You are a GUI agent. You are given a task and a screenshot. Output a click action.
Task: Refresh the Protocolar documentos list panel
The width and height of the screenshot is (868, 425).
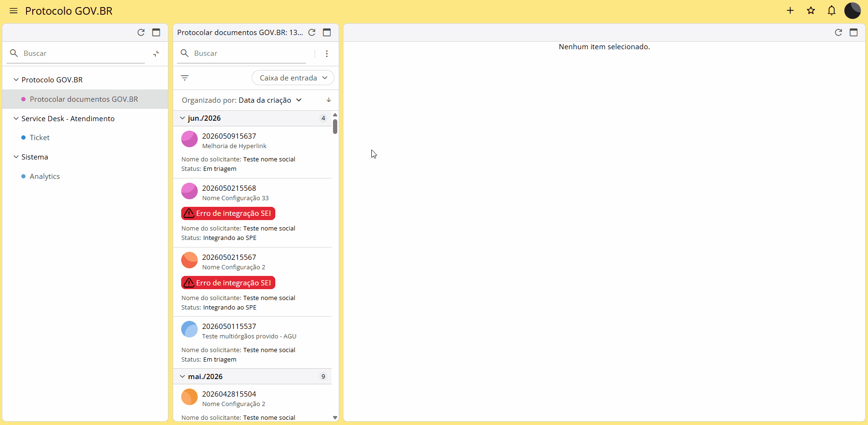(312, 32)
